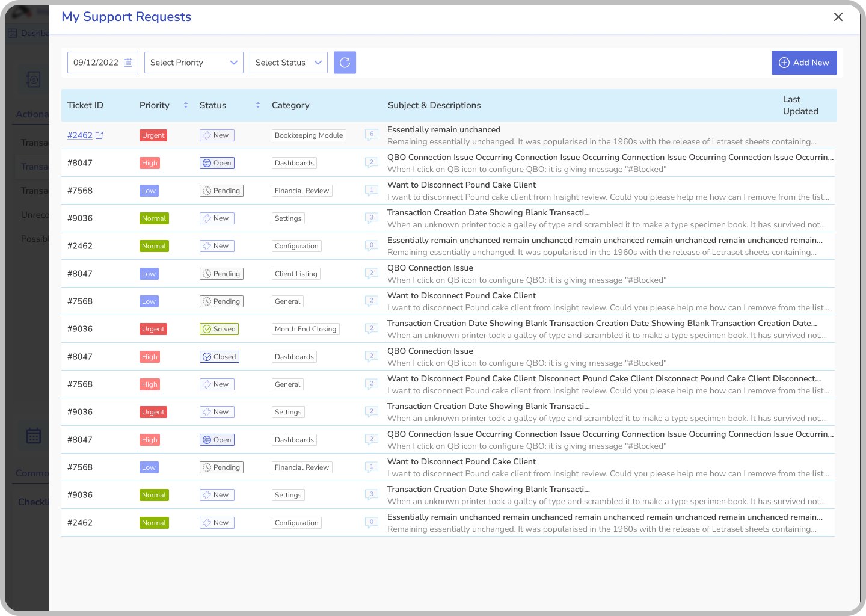Click the Closed status badge

pos(219,357)
